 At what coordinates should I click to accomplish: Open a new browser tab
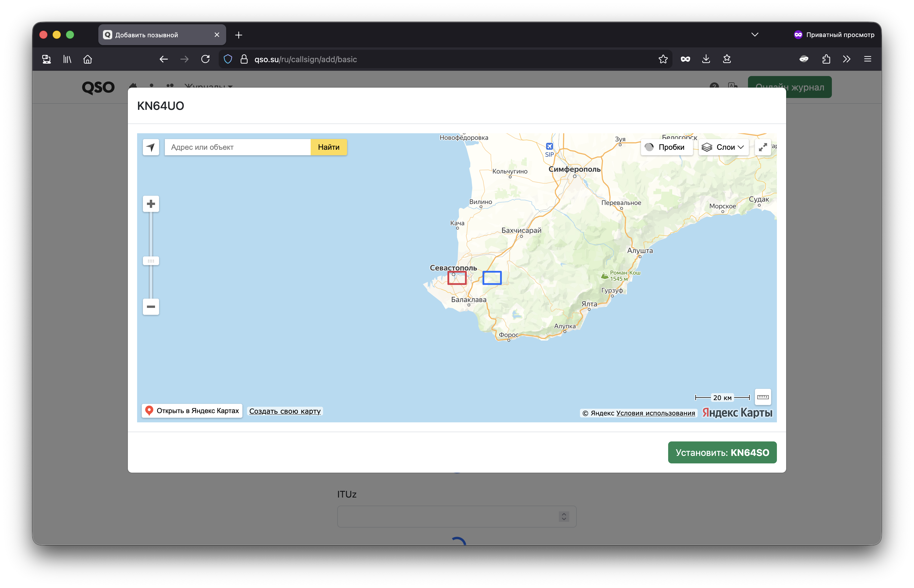click(239, 35)
